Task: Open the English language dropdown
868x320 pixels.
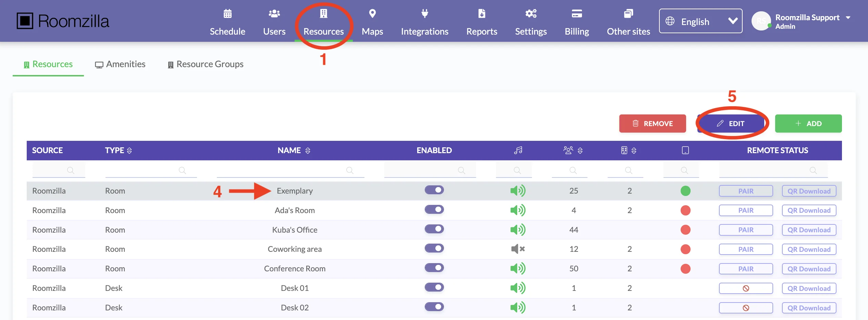Action: 700,21
